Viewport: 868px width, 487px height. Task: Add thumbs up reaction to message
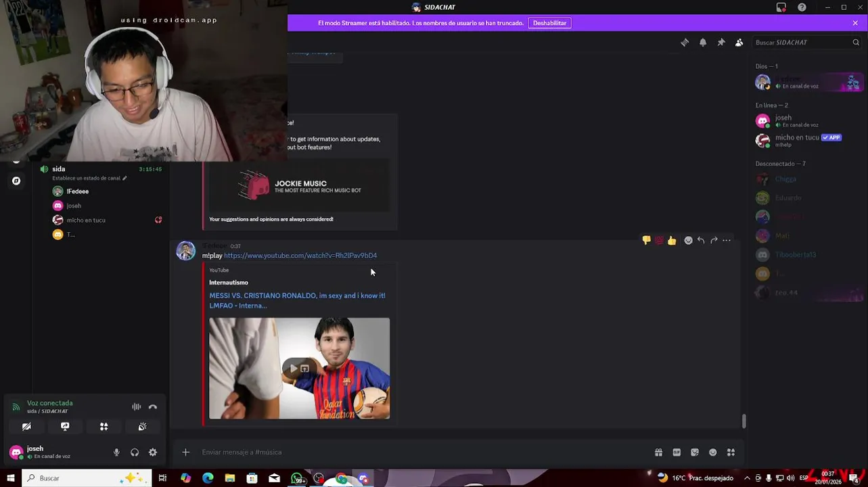pos(672,240)
